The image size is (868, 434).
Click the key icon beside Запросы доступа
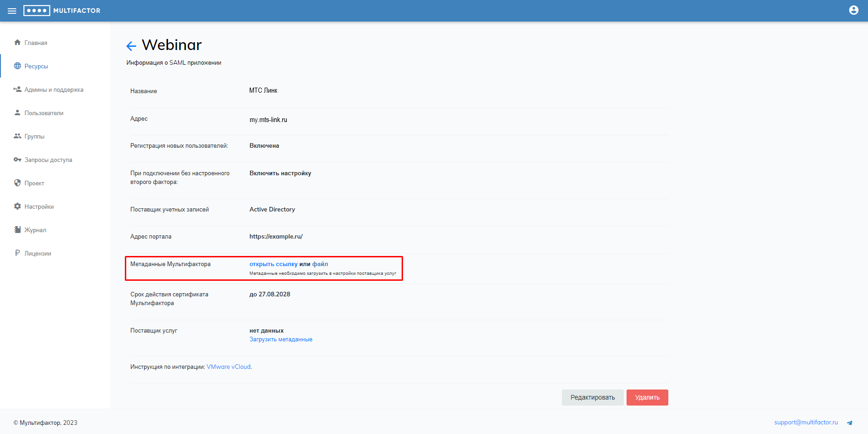pyautogui.click(x=17, y=159)
